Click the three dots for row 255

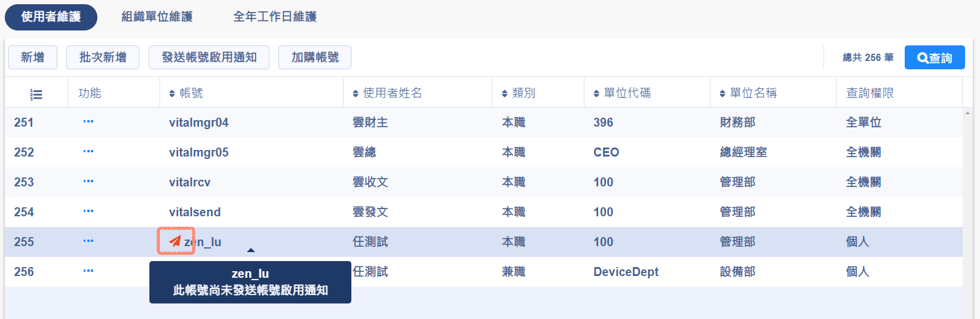point(88,241)
